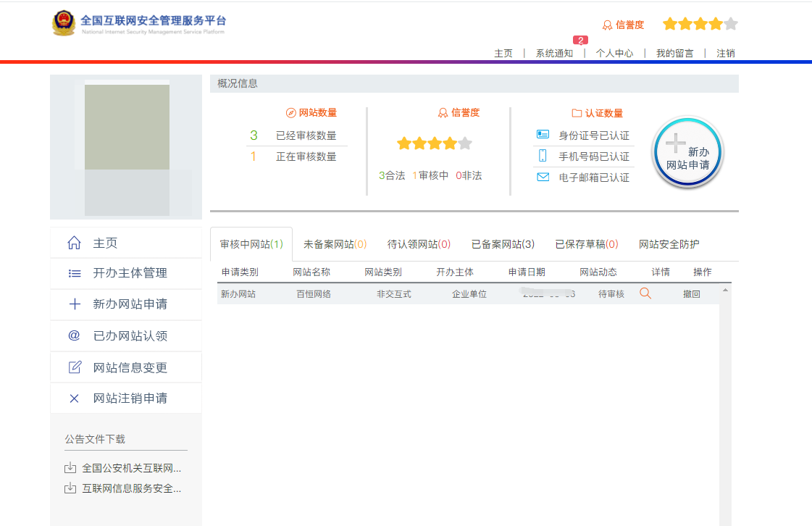This screenshot has height=526, width=812.
Task: Click the 0非法 status text
Action: (x=469, y=175)
